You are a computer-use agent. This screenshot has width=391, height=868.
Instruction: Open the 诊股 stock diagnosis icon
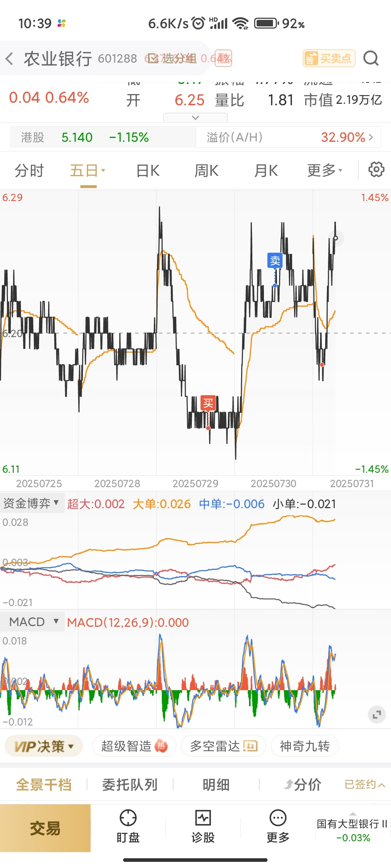click(x=203, y=827)
